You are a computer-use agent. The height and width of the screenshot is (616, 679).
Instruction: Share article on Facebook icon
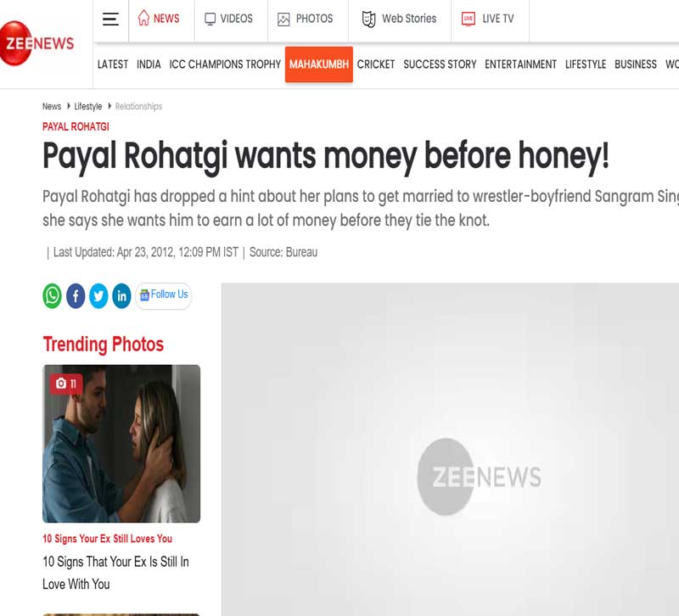pyautogui.click(x=76, y=296)
